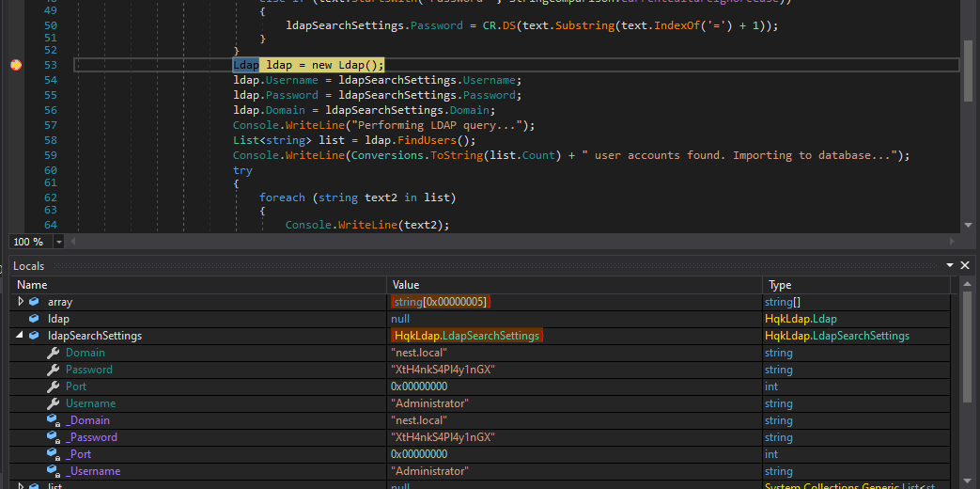Open the 100 % zoom dropdown
This screenshot has width=980, height=489.
point(59,242)
